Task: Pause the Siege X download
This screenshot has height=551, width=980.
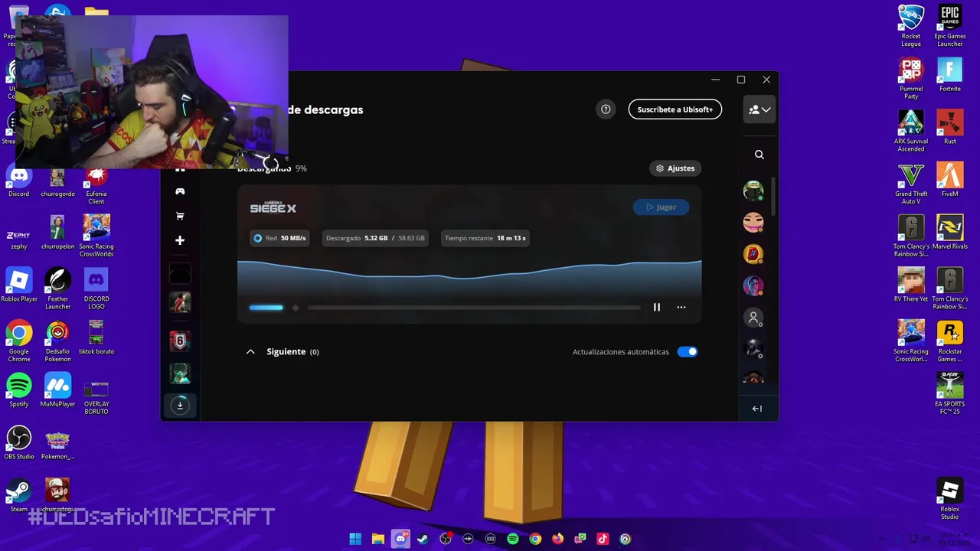Action: (x=656, y=307)
